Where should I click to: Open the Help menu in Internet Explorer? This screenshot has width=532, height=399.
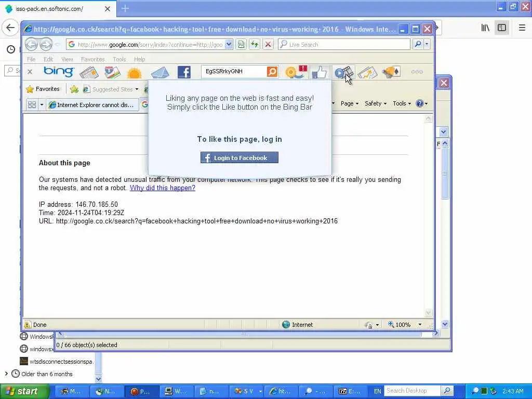139,59
